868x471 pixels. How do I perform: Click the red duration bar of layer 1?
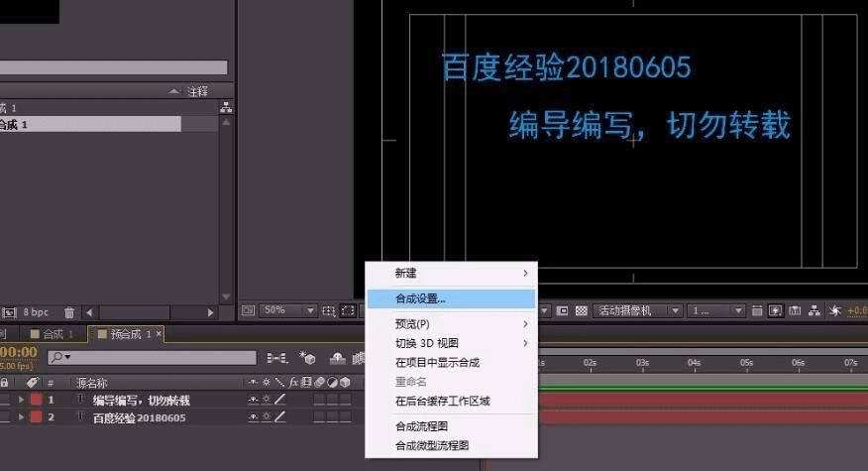[x=704, y=400]
